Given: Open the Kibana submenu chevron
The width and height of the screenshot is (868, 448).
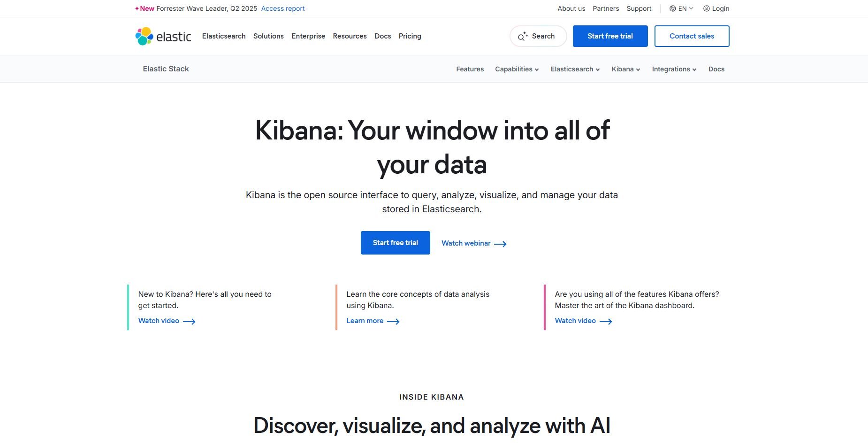Looking at the screenshot, I should (638, 70).
